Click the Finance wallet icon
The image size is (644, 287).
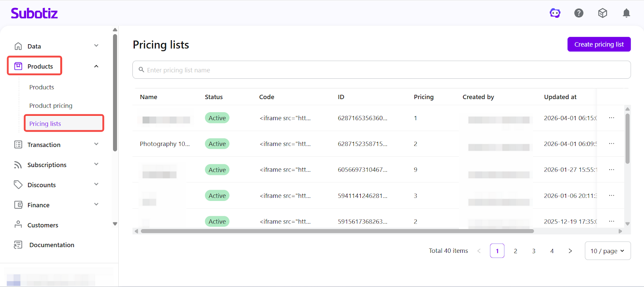[18, 205]
